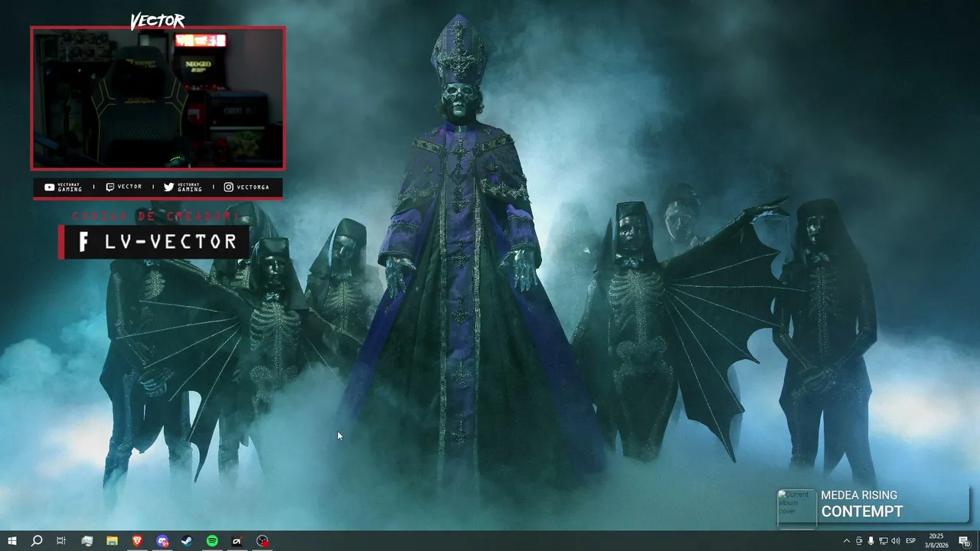
Task: Switch to the Brave browser
Action: pos(137,541)
